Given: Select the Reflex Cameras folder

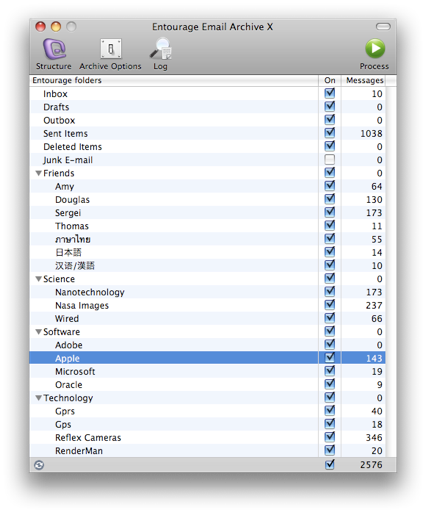Looking at the screenshot, I should 207,437.
